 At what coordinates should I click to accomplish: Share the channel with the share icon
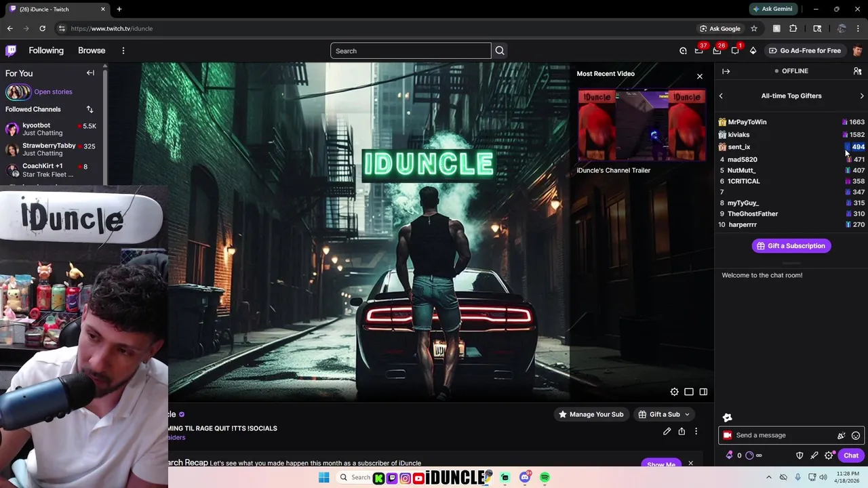pos(682,431)
